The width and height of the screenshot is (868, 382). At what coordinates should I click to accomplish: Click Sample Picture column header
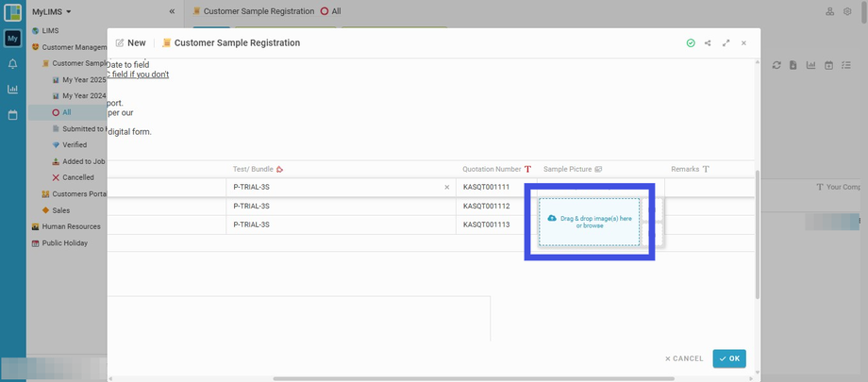click(567, 169)
